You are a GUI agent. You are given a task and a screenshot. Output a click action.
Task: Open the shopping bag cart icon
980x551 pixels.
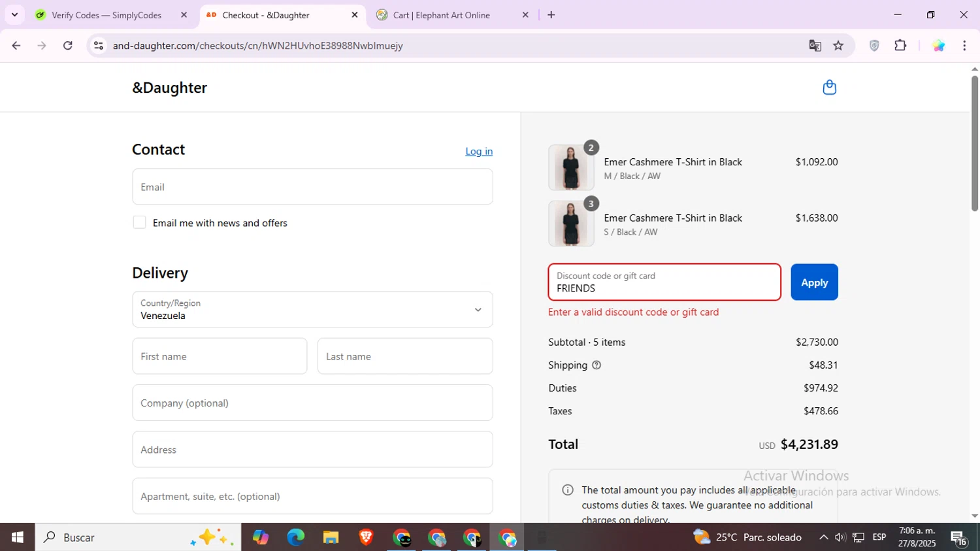(x=829, y=87)
